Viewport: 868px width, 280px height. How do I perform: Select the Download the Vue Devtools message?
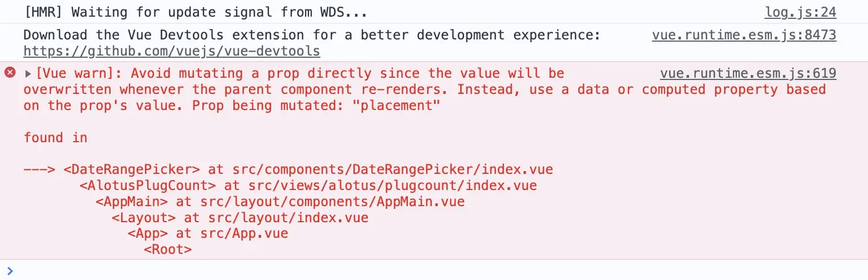tap(311, 36)
